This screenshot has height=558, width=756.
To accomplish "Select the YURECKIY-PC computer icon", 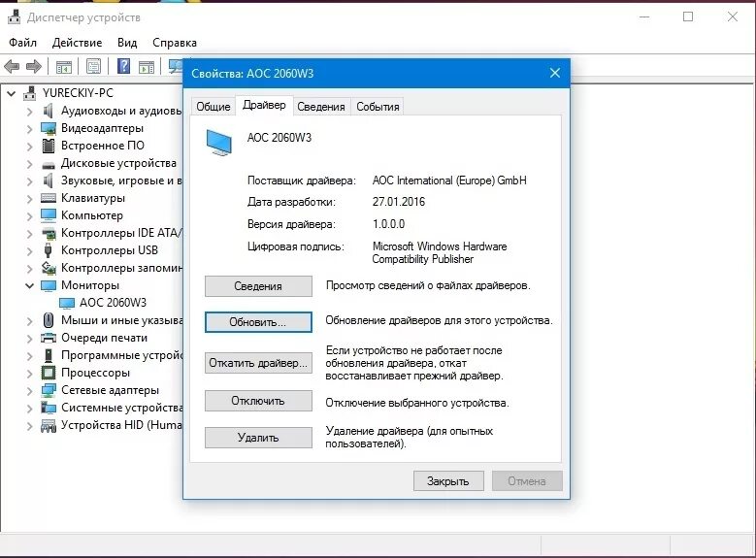I will tap(30, 92).
